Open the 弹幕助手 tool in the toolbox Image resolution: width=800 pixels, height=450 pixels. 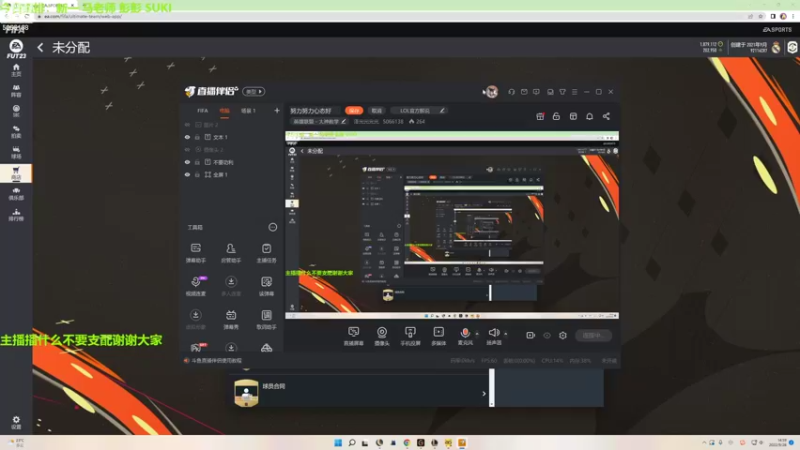[x=195, y=253]
